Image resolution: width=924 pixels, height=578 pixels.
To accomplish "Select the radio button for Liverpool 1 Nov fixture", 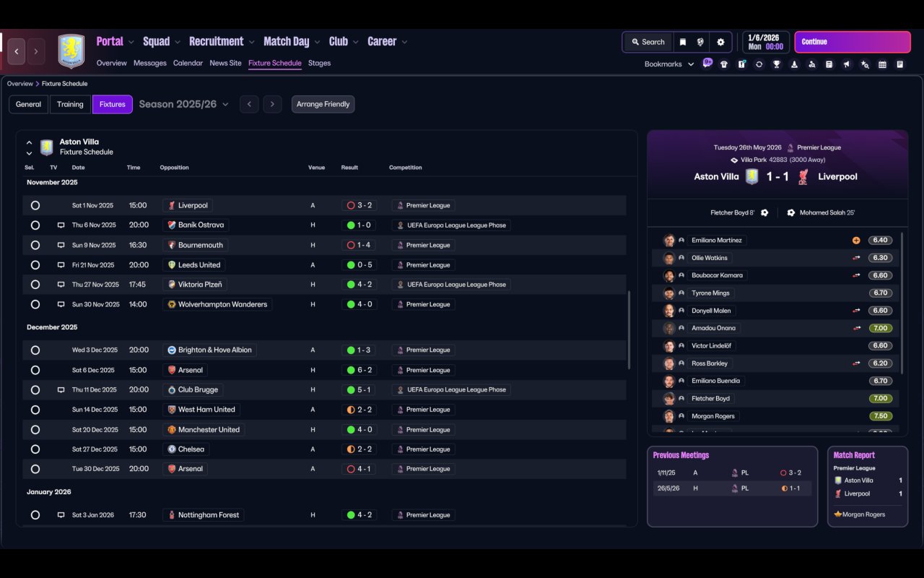I will [35, 205].
